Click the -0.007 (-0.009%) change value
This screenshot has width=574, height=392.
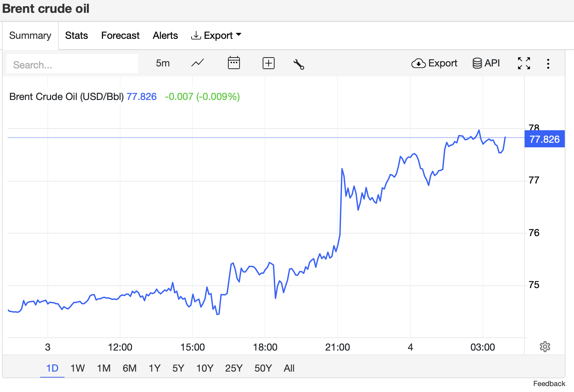(202, 97)
